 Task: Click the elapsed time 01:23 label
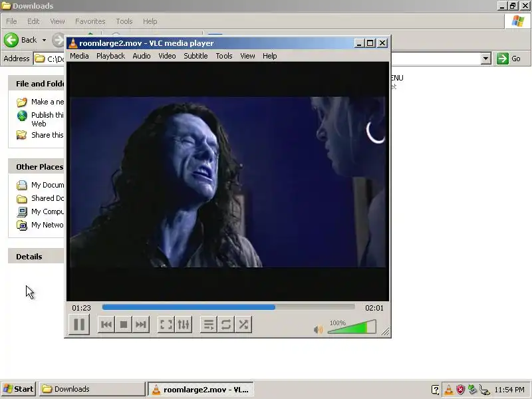[81, 308]
